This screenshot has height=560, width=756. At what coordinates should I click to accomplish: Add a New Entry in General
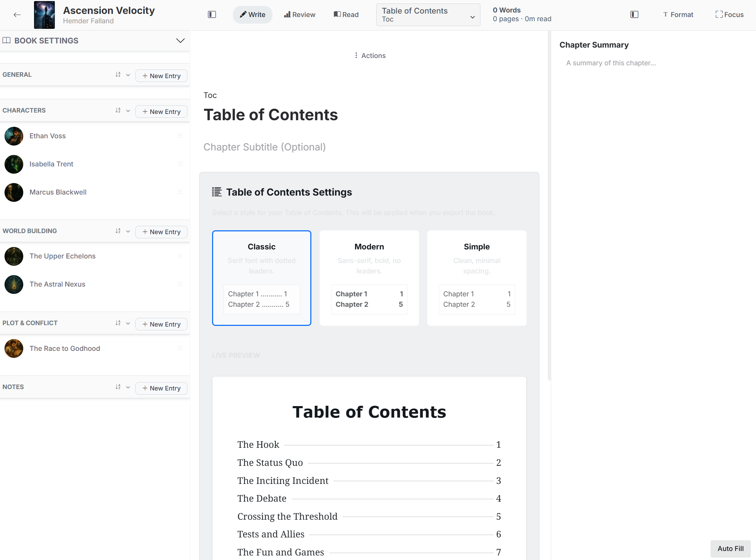pyautogui.click(x=161, y=76)
